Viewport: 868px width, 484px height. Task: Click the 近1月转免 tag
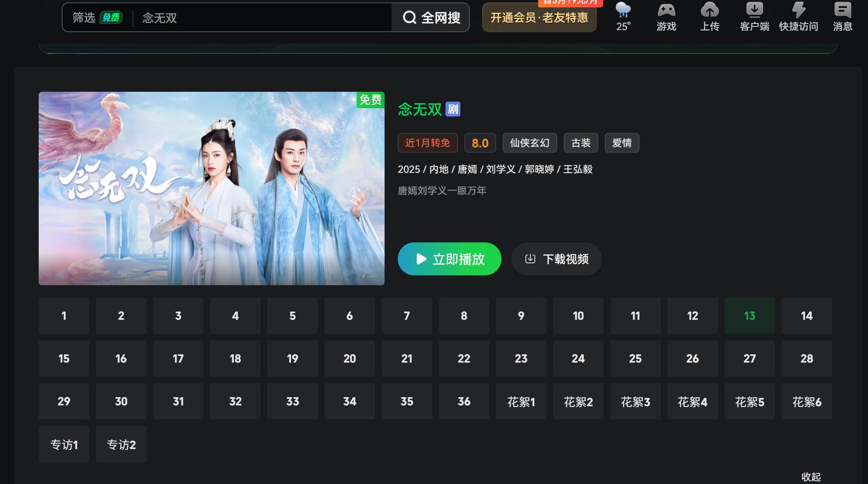(428, 143)
